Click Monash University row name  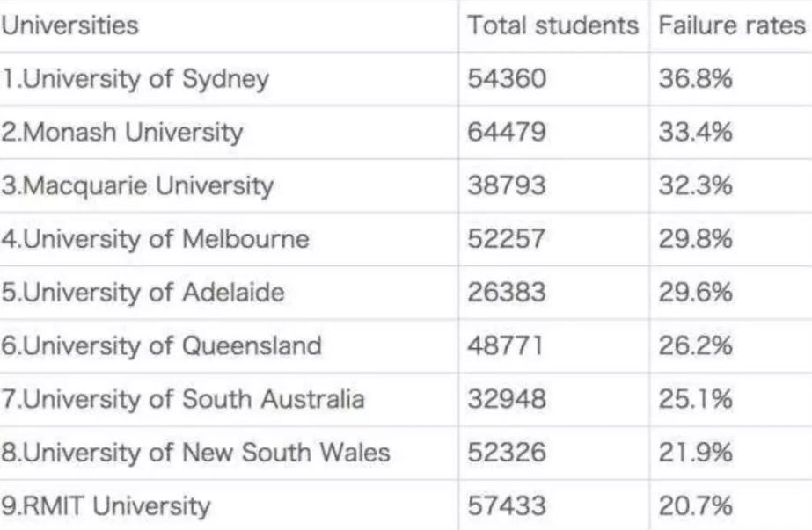coord(122,133)
